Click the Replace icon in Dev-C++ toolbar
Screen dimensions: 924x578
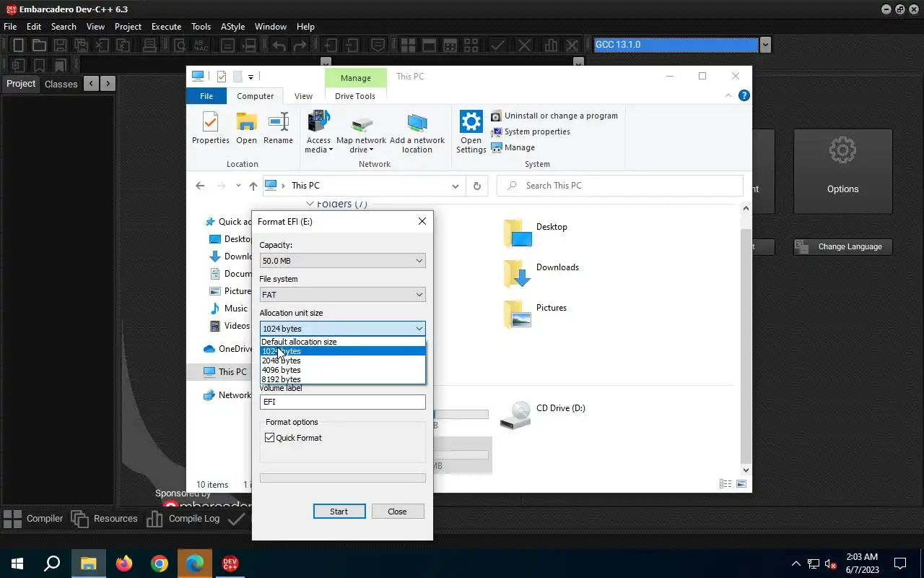pos(201,45)
